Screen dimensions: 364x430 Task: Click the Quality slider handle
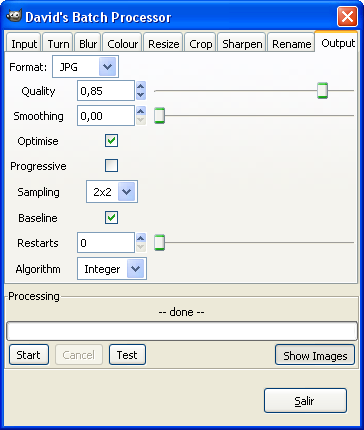pos(322,91)
